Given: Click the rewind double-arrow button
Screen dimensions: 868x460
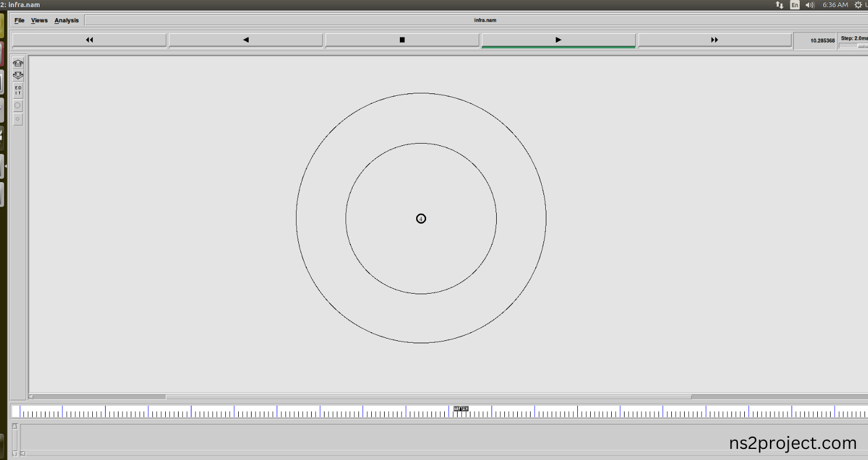Looking at the screenshot, I should click(89, 40).
